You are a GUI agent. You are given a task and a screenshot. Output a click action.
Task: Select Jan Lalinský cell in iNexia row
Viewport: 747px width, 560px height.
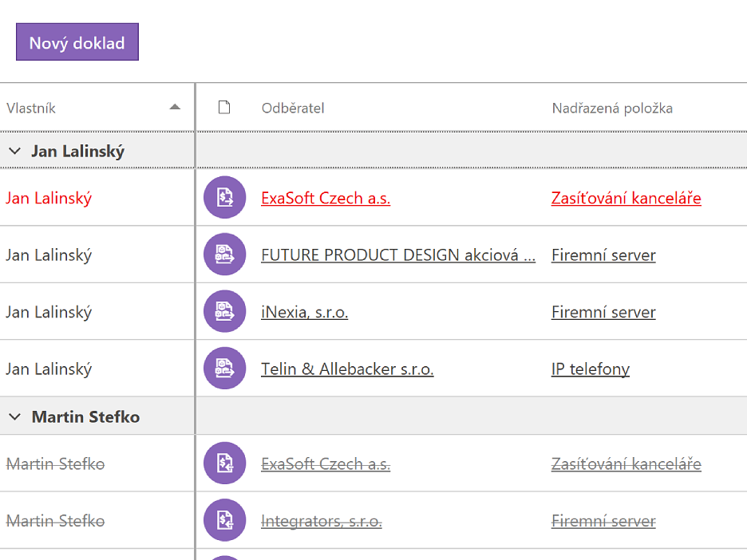(49, 312)
